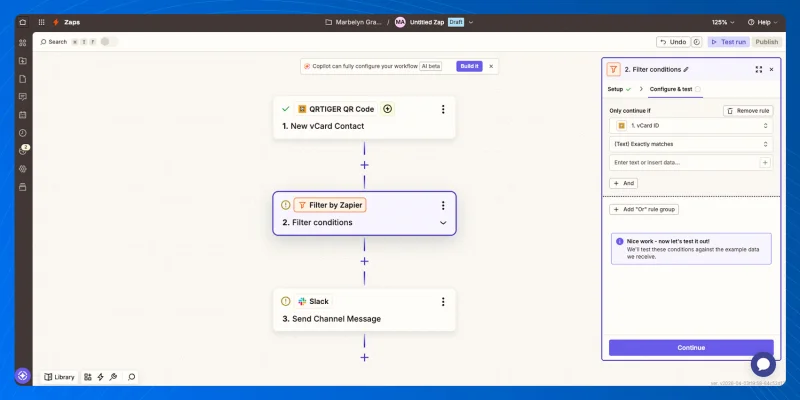The width and height of the screenshot is (800, 400).
Task: Expand the Untitled Zap Draft chevron
Action: [470, 22]
